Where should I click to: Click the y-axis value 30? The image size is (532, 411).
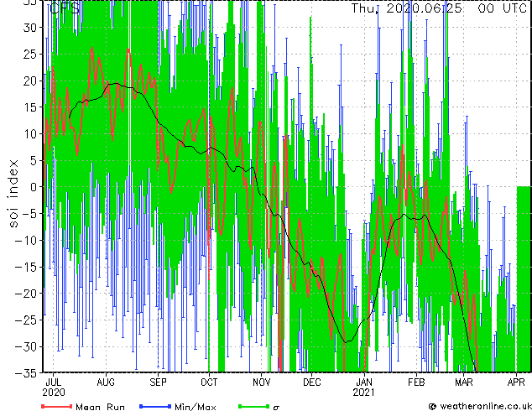(30, 28)
